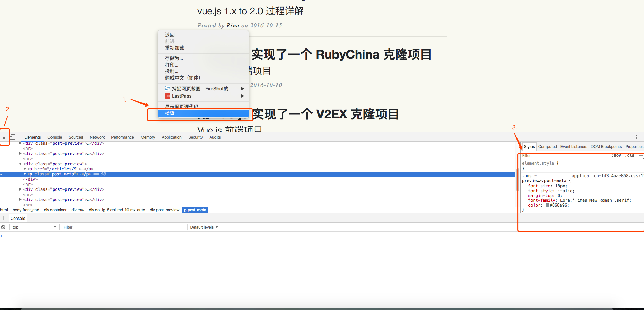The width and height of the screenshot is (644, 310).
Task: Choose 检查 in the context menu
Action: tap(203, 113)
